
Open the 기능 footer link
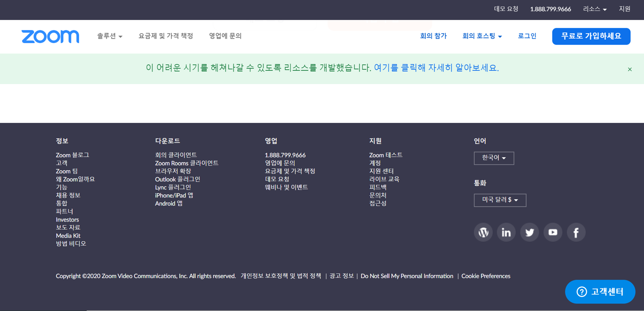point(62,187)
